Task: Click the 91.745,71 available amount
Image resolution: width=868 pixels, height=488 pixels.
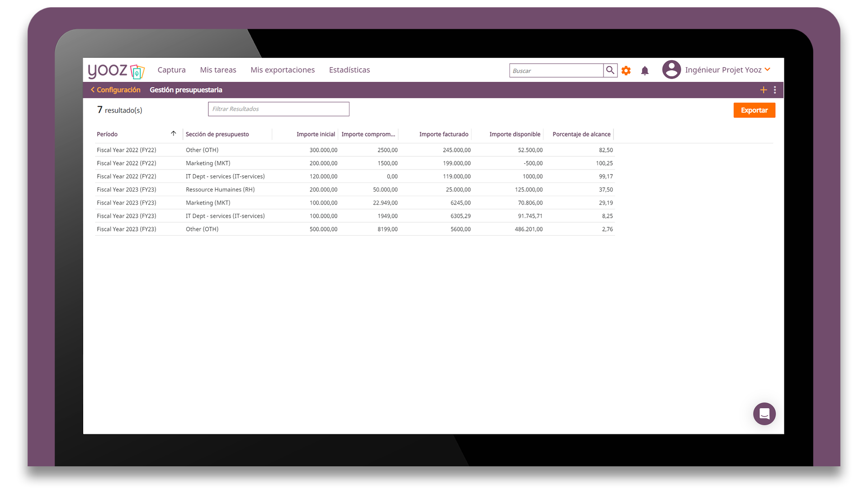Action: point(530,216)
